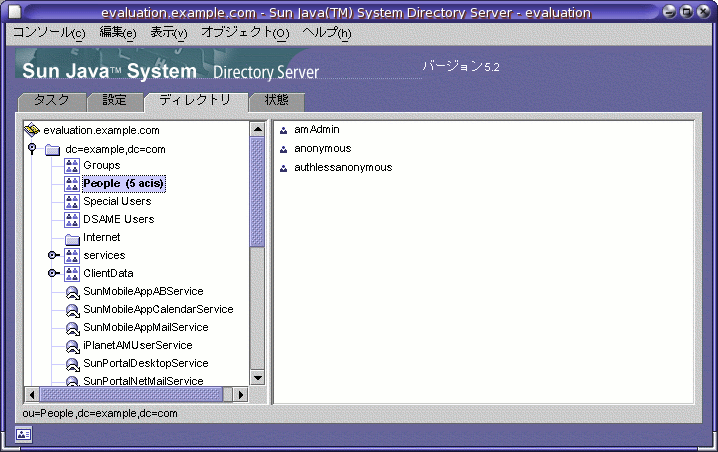Select the evaluation.example.com root label
Viewport: 718px width, 452px height.
pyautogui.click(x=102, y=131)
